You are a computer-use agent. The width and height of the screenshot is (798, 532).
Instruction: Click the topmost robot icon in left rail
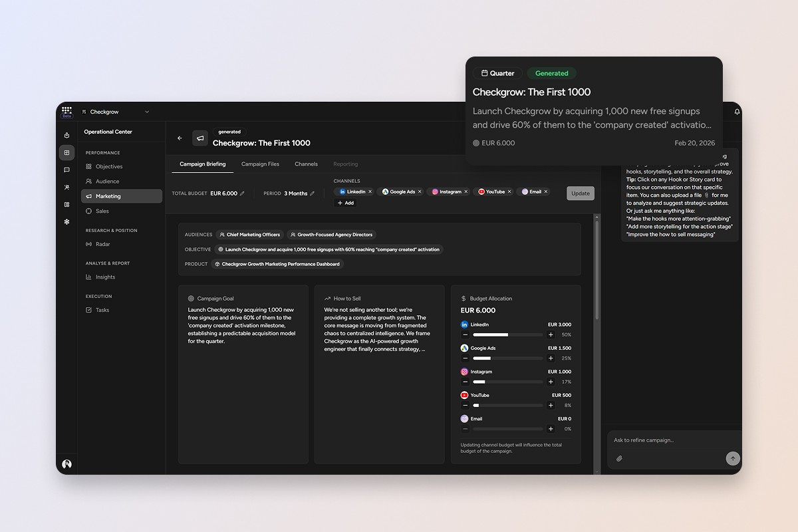click(66, 135)
